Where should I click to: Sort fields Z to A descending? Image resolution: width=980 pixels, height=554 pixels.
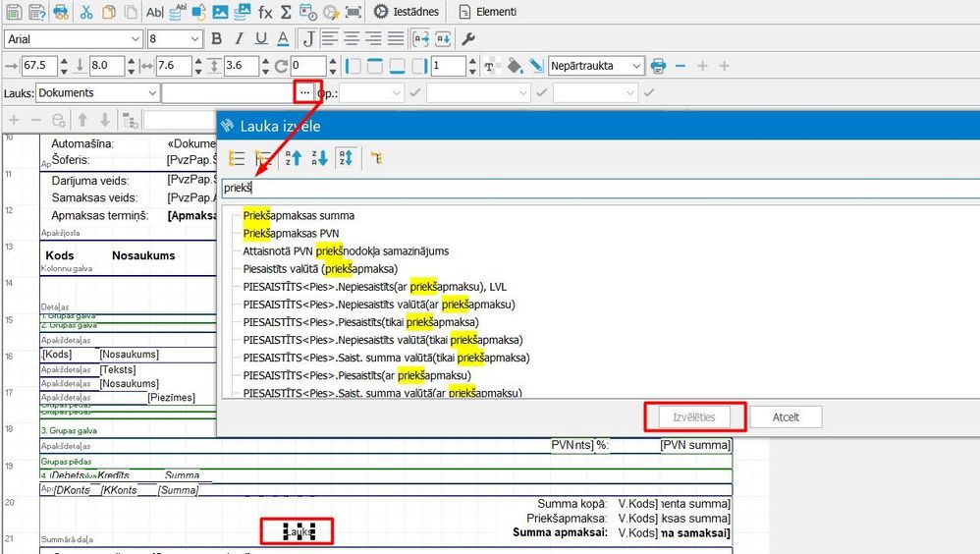pyautogui.click(x=319, y=158)
